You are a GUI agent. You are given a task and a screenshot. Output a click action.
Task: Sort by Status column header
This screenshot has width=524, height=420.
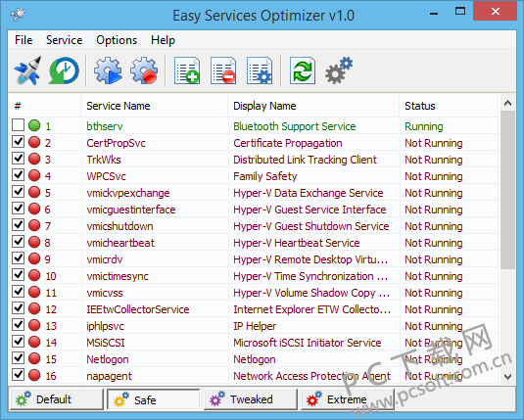click(449, 106)
